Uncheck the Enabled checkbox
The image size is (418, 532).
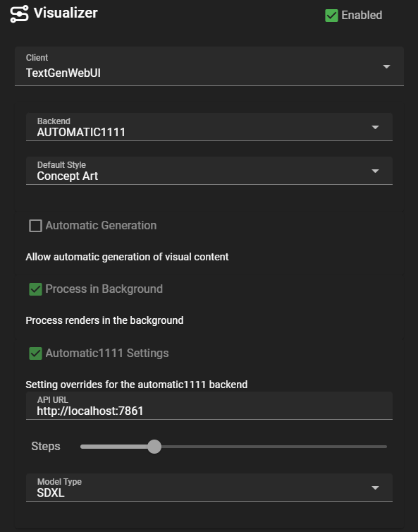(x=331, y=16)
